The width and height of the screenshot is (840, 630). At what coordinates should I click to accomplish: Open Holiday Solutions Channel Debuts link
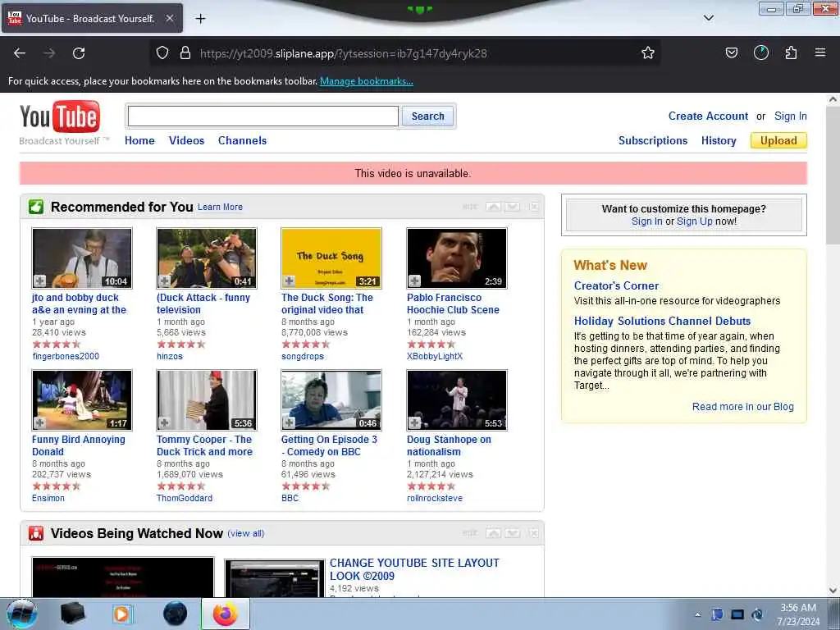coord(662,321)
